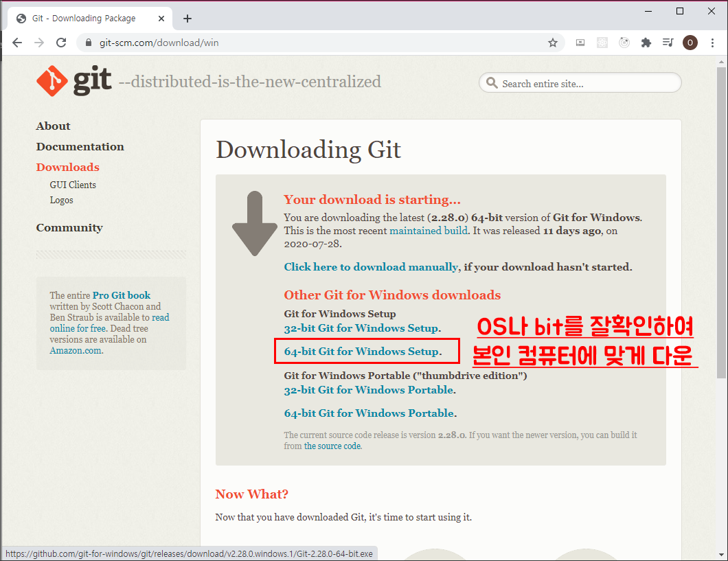
Task: Click the browser forward arrow
Action: (x=39, y=43)
